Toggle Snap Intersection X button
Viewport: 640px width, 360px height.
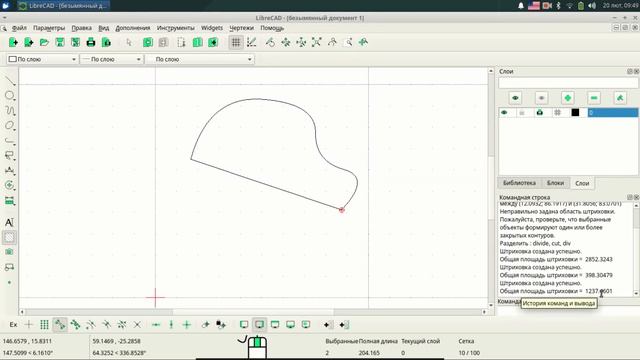click(x=137, y=325)
